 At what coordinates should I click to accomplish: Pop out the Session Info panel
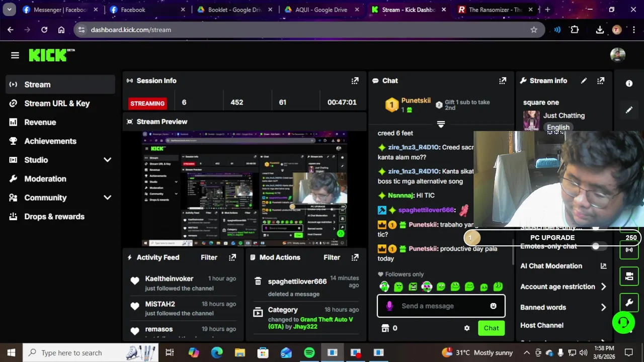(x=355, y=80)
